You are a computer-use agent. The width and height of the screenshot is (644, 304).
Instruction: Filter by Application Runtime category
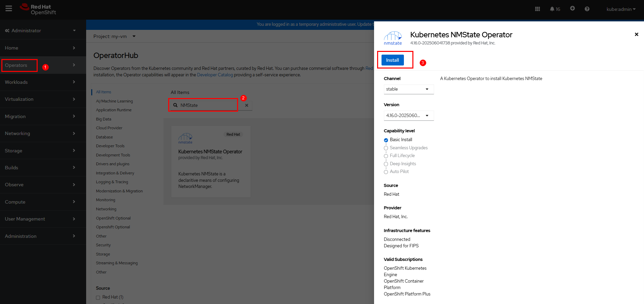point(114,110)
